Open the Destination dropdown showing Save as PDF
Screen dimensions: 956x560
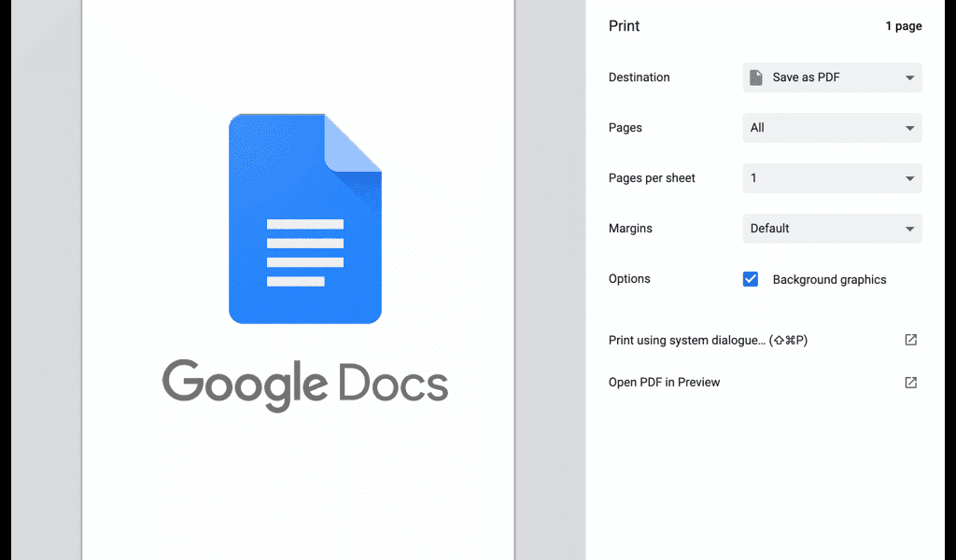coord(832,77)
